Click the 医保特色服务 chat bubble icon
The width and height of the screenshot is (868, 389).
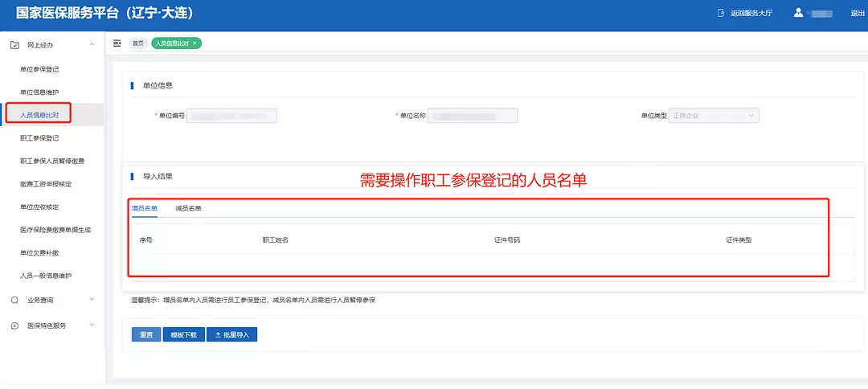(x=14, y=326)
